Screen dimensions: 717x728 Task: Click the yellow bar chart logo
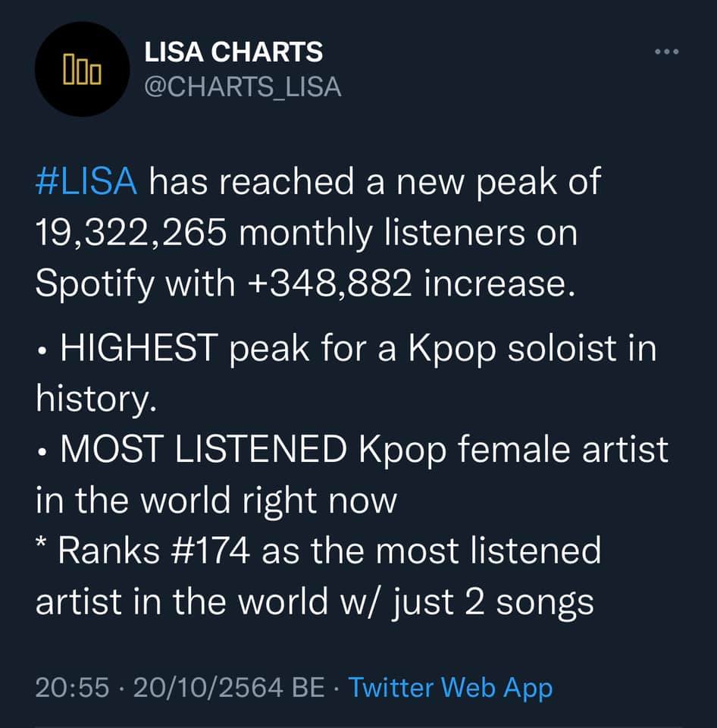tap(82, 69)
